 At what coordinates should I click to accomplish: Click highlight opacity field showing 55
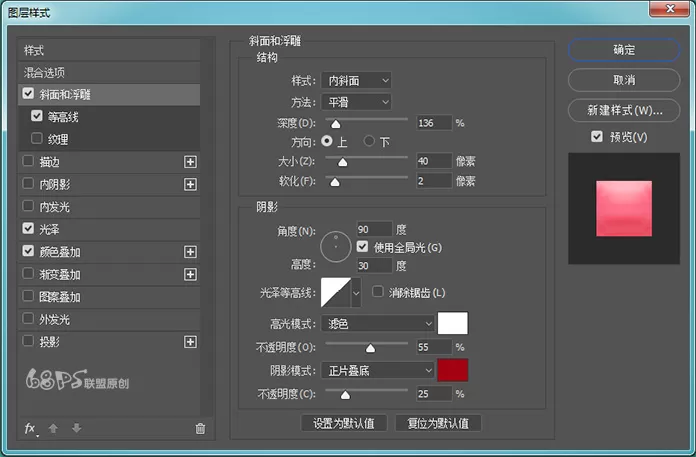pyautogui.click(x=434, y=347)
